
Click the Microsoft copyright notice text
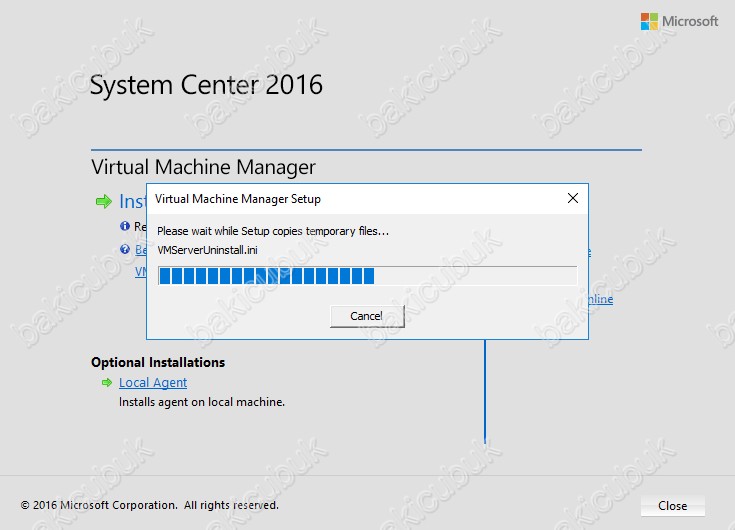[x=150, y=505]
